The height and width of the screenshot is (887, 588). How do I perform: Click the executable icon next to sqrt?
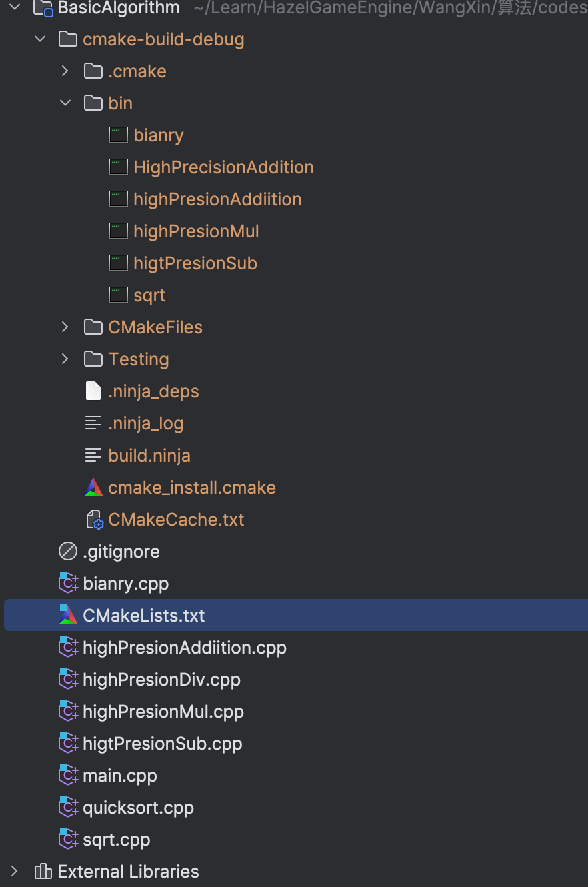pos(119,295)
